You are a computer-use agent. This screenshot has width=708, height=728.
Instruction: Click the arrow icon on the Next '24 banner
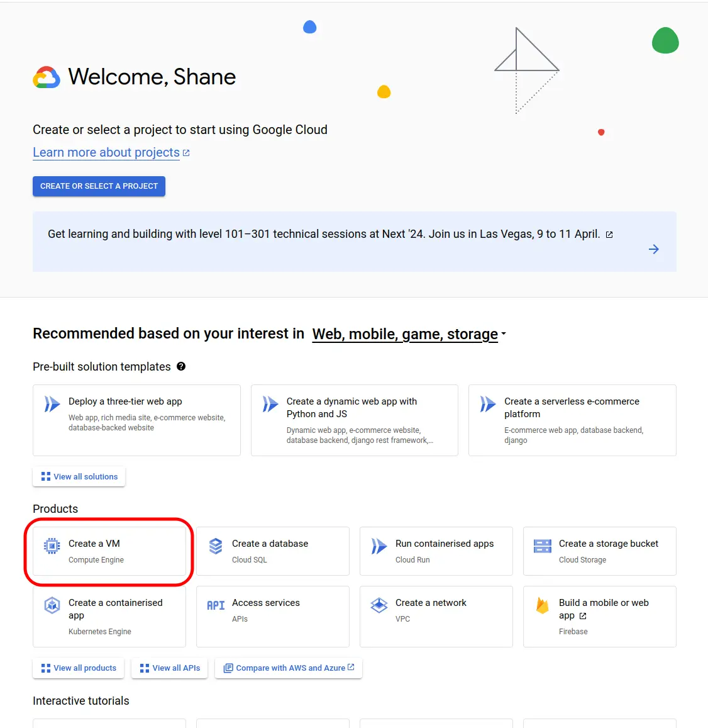(654, 249)
